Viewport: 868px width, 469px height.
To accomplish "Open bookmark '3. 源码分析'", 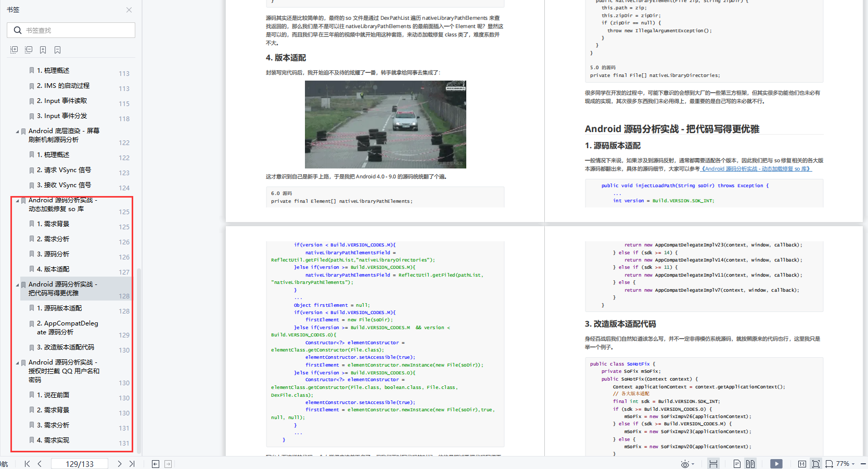I will click(x=53, y=254).
